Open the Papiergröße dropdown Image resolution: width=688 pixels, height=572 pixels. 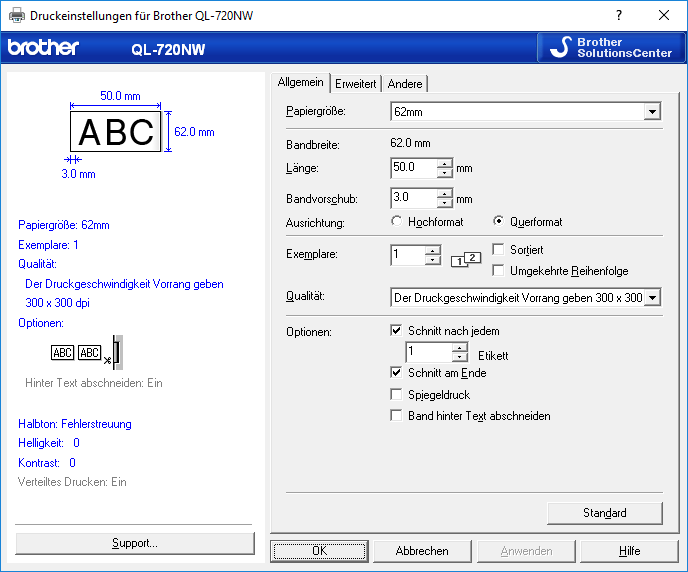pyautogui.click(x=652, y=111)
